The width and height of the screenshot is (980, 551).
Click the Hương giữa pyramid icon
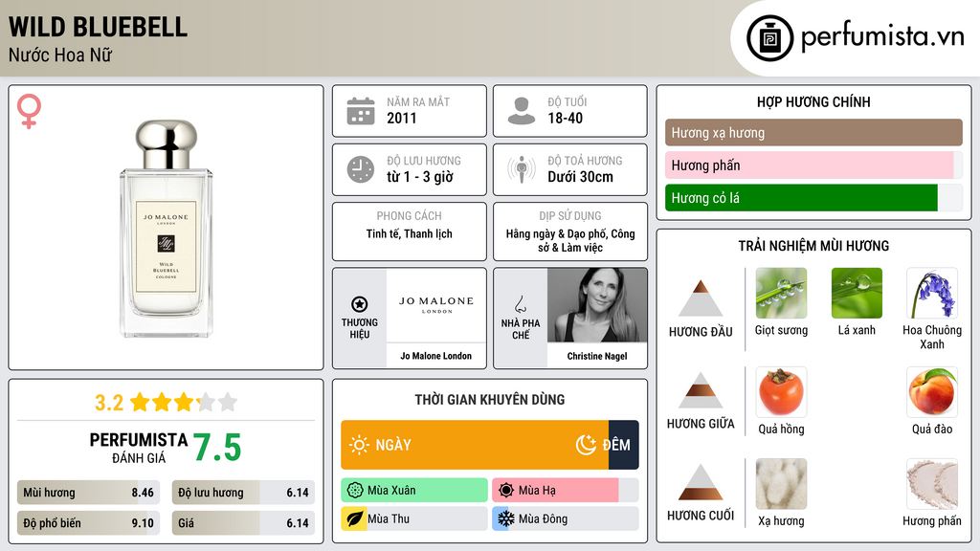pos(701,390)
